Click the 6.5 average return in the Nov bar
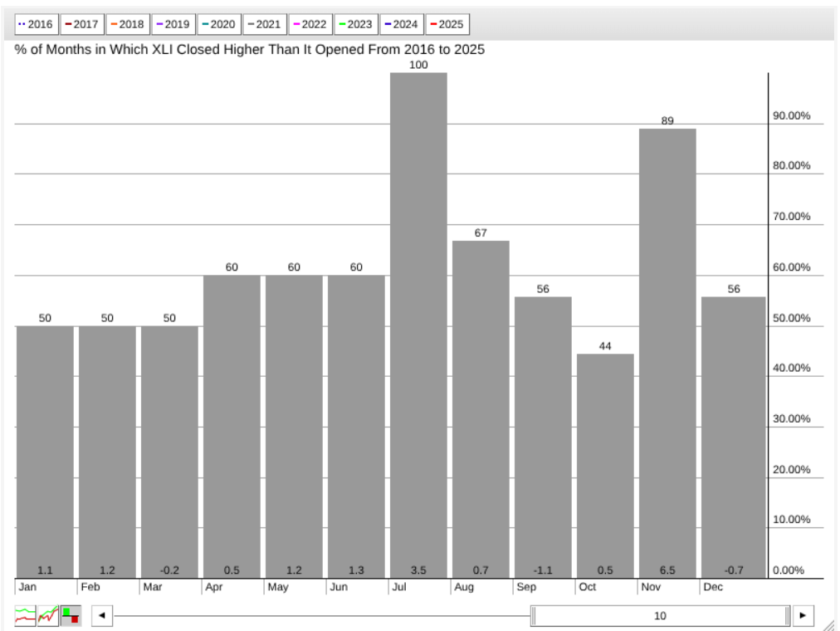 667,570
